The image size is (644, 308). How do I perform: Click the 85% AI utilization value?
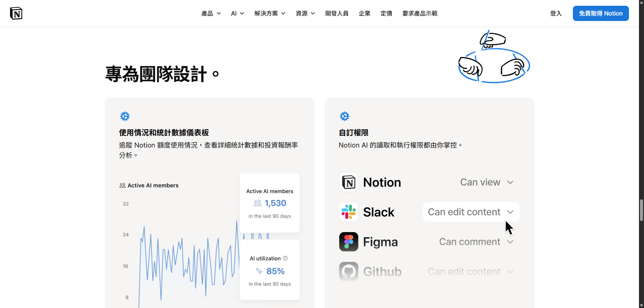[275, 271]
